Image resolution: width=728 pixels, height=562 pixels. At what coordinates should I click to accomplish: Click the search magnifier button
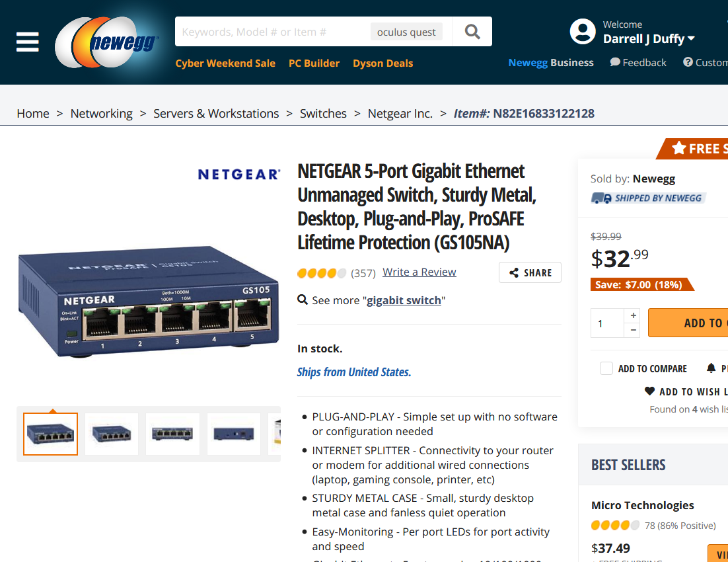pyautogui.click(x=472, y=32)
